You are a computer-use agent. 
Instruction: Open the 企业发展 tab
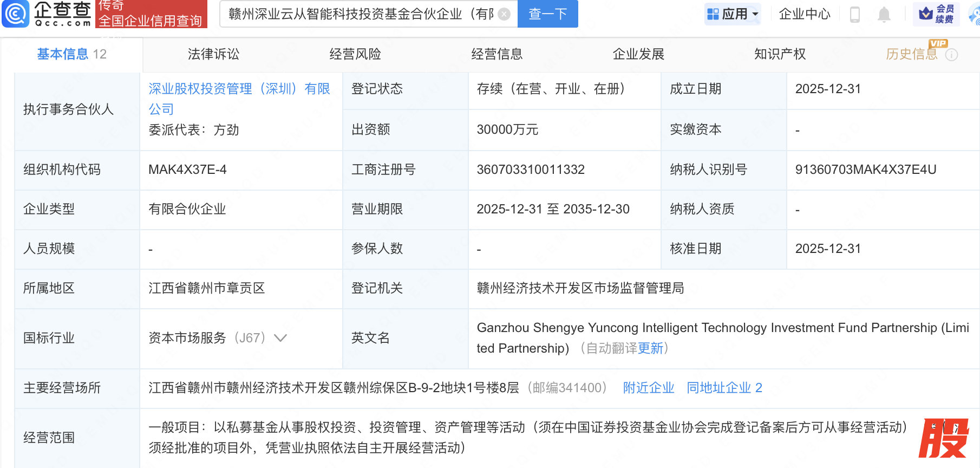pyautogui.click(x=638, y=54)
